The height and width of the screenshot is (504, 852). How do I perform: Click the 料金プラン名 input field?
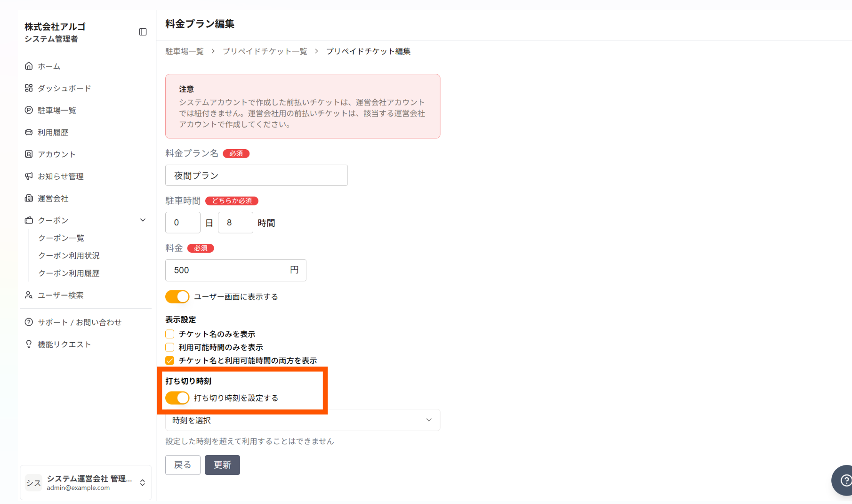pyautogui.click(x=256, y=176)
